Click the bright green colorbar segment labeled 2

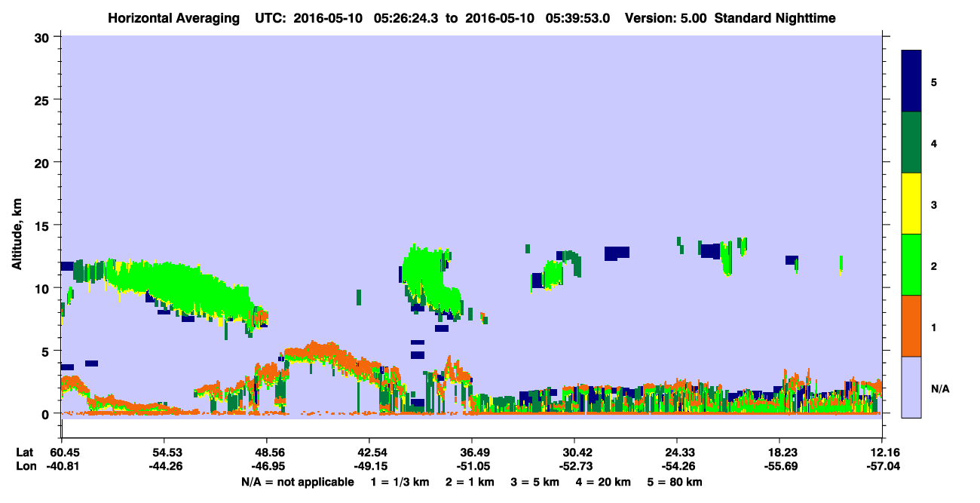pos(911,265)
